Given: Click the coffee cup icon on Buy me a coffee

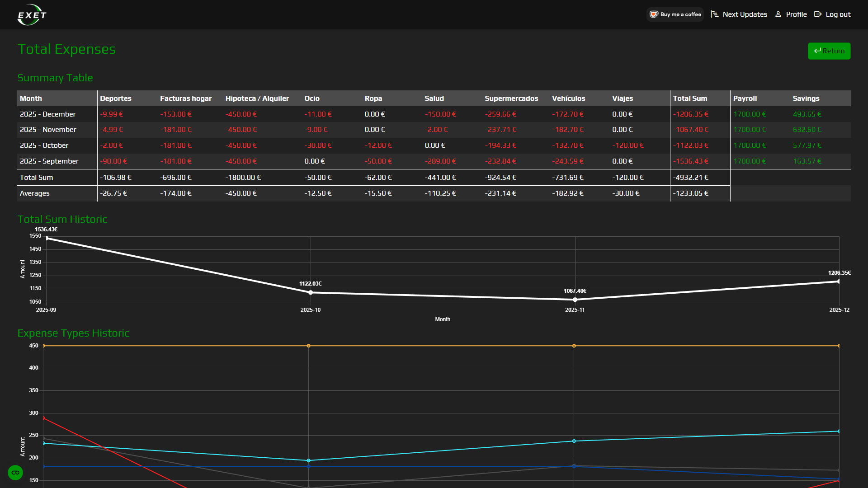Looking at the screenshot, I should (654, 14).
